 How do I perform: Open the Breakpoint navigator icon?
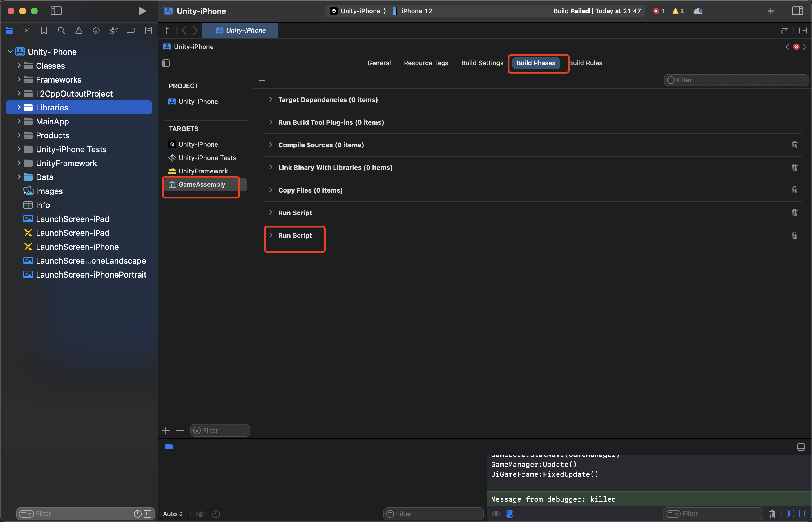(x=131, y=30)
